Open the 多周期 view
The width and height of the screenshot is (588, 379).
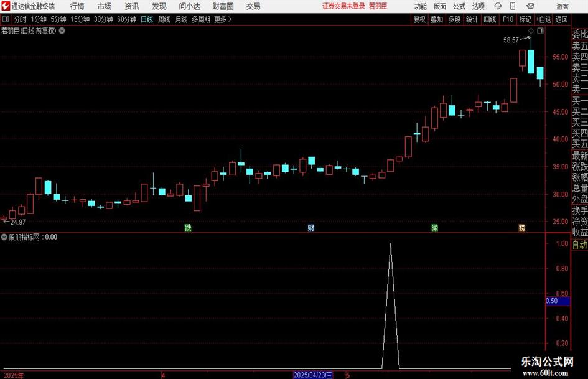coord(201,19)
